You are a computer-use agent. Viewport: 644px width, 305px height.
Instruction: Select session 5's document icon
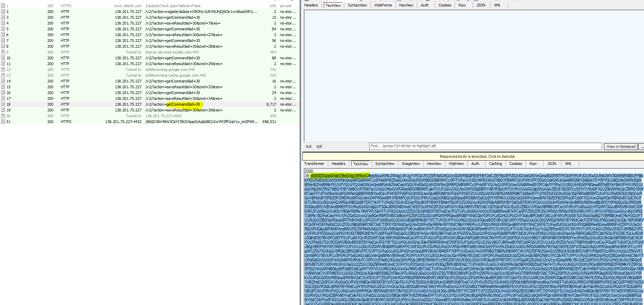[3, 29]
